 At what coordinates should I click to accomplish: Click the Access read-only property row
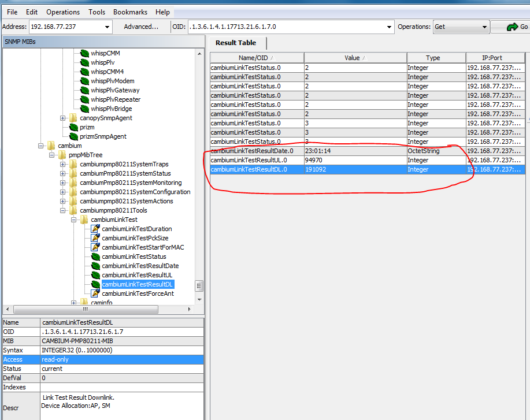pos(103,359)
